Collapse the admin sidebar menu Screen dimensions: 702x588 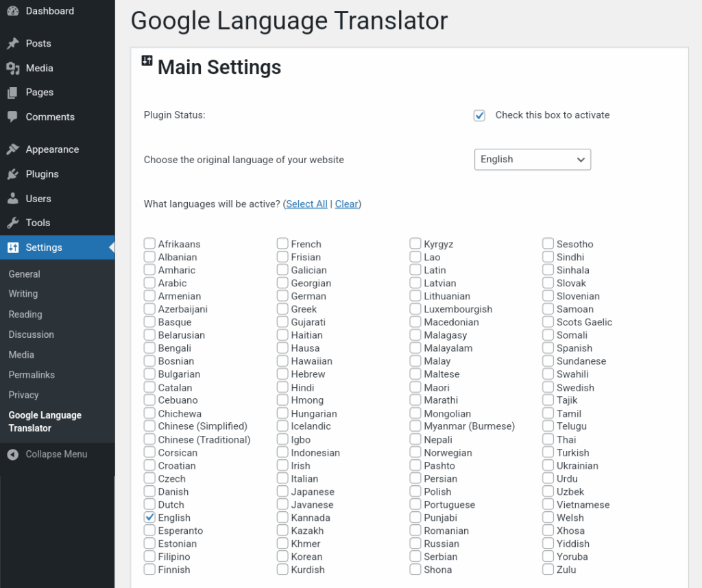(48, 454)
